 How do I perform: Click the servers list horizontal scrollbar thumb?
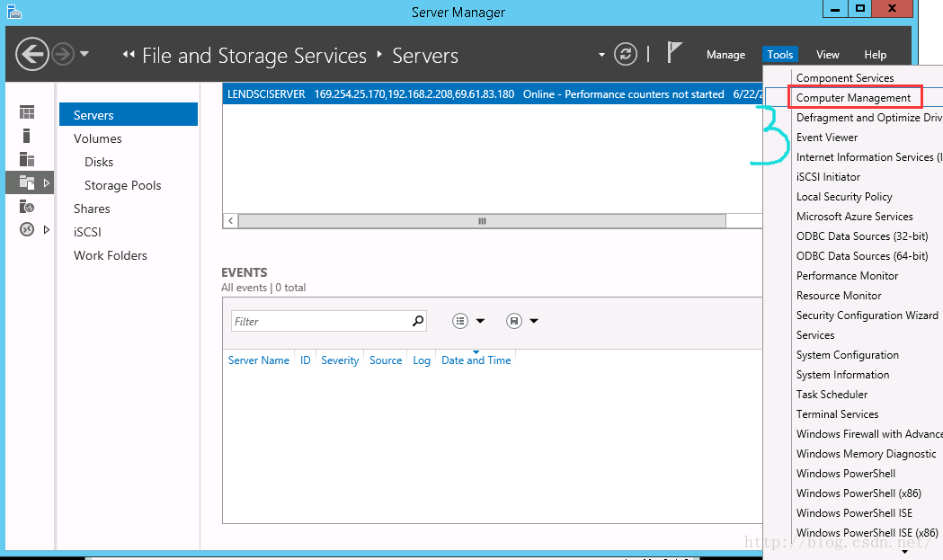[x=482, y=221]
